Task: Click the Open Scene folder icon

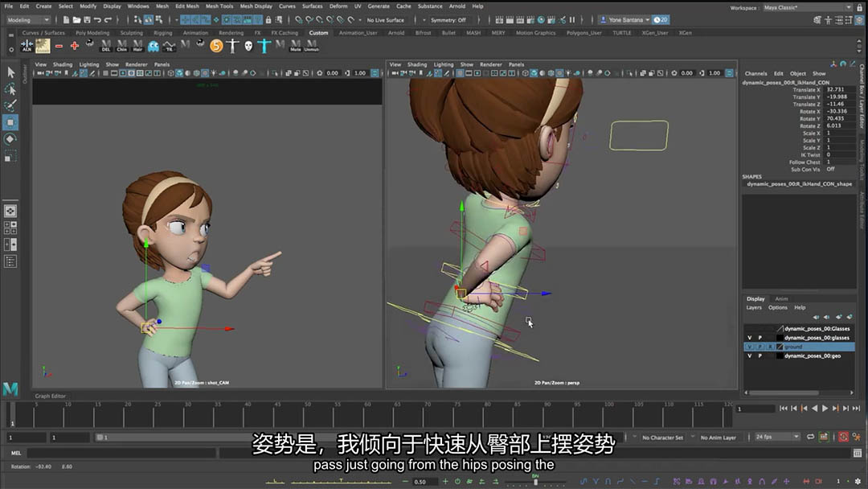Action: [x=76, y=20]
